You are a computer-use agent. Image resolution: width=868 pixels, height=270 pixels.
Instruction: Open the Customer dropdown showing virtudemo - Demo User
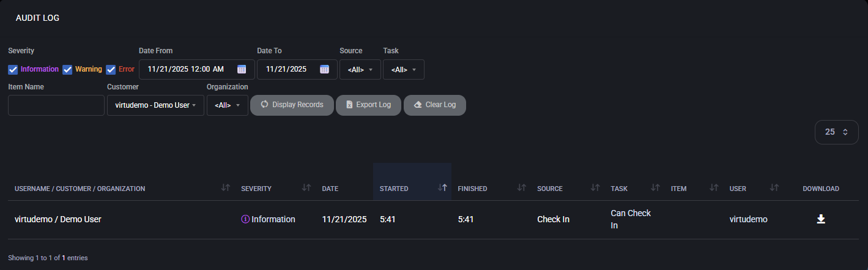155,105
